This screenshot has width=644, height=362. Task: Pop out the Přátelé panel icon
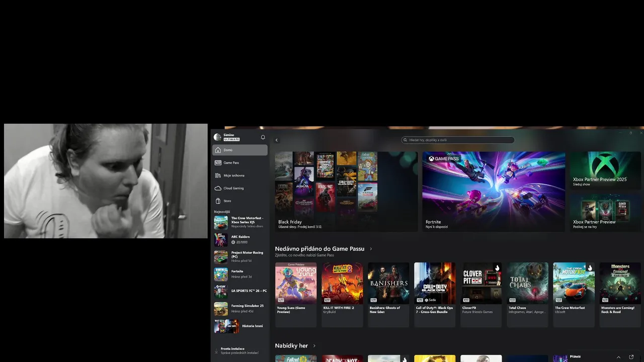pos(631,357)
